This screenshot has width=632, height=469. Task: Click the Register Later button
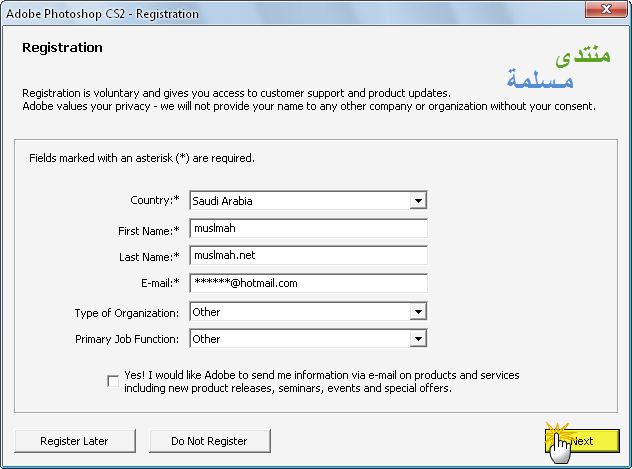(75, 441)
